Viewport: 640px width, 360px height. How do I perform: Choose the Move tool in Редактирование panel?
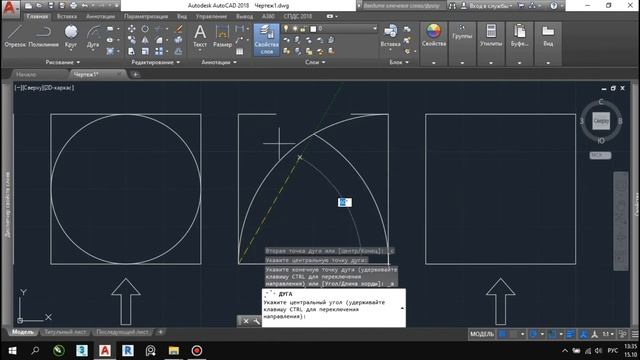(131, 29)
